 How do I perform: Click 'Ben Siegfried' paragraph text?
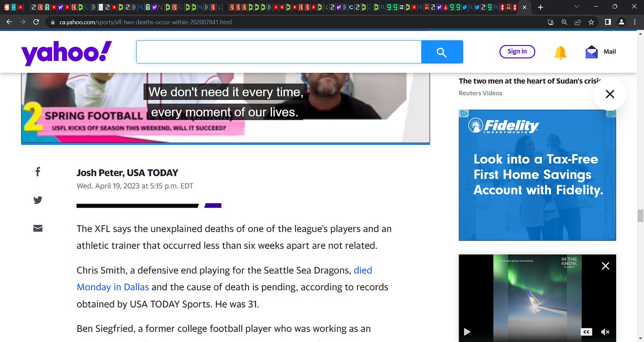point(223,329)
